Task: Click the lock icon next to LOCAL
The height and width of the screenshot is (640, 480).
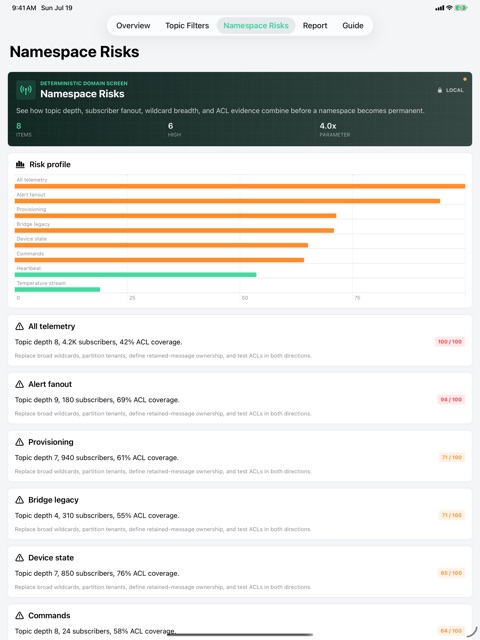Action: [x=440, y=90]
